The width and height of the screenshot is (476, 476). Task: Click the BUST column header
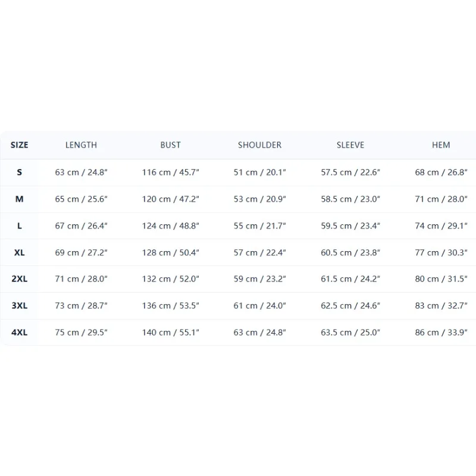tap(170, 145)
